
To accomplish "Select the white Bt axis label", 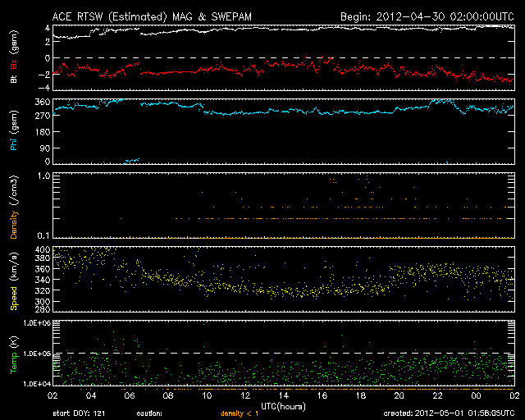I will click(14, 79).
